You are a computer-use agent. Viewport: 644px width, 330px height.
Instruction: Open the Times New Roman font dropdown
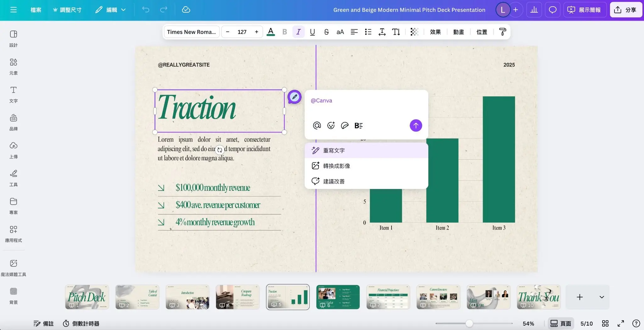coord(191,31)
